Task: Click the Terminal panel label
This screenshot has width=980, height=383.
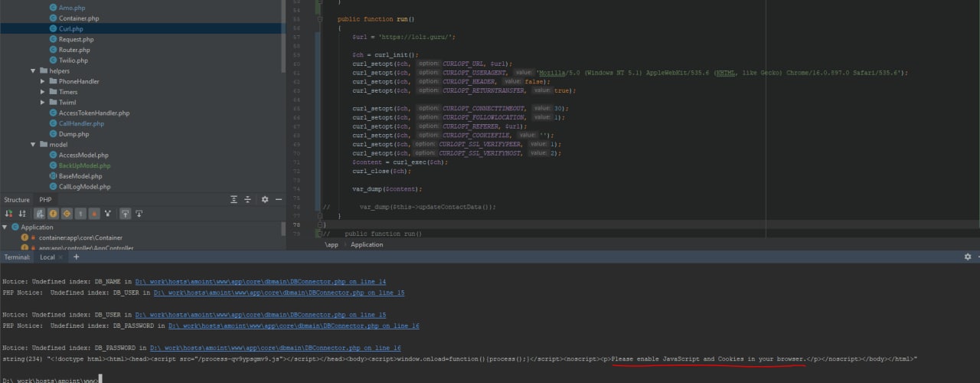Action: click(x=17, y=257)
